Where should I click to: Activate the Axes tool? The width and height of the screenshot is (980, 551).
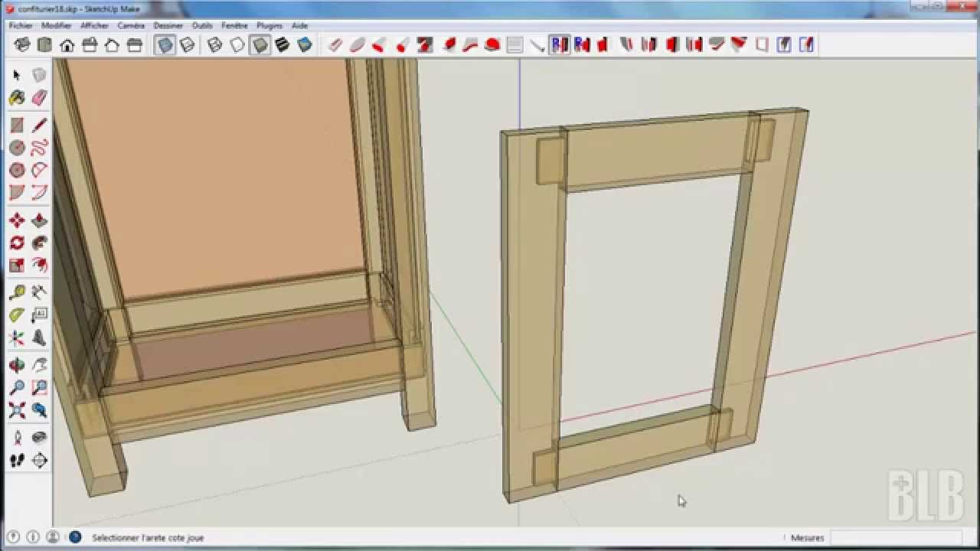tap(17, 337)
